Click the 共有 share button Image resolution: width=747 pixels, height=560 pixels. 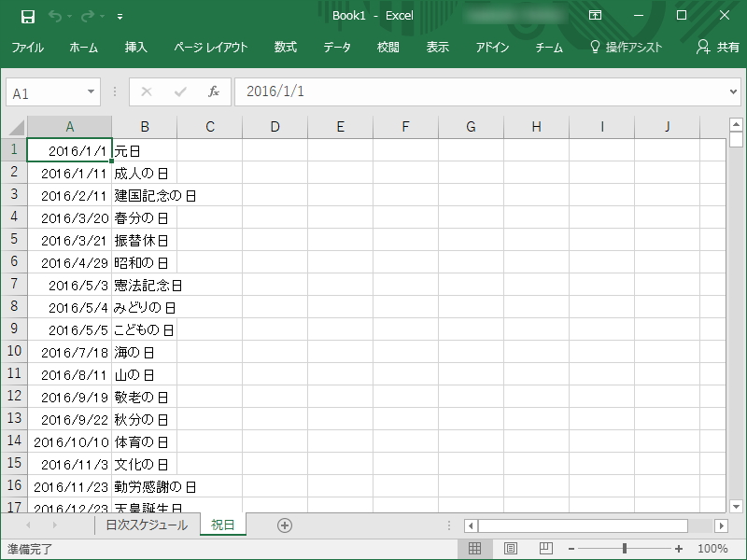(717, 48)
